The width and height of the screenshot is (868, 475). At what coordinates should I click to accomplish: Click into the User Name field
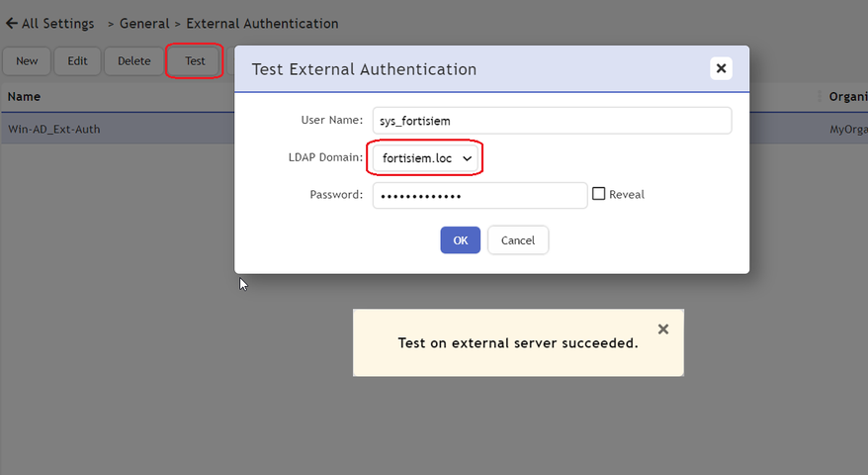point(552,121)
